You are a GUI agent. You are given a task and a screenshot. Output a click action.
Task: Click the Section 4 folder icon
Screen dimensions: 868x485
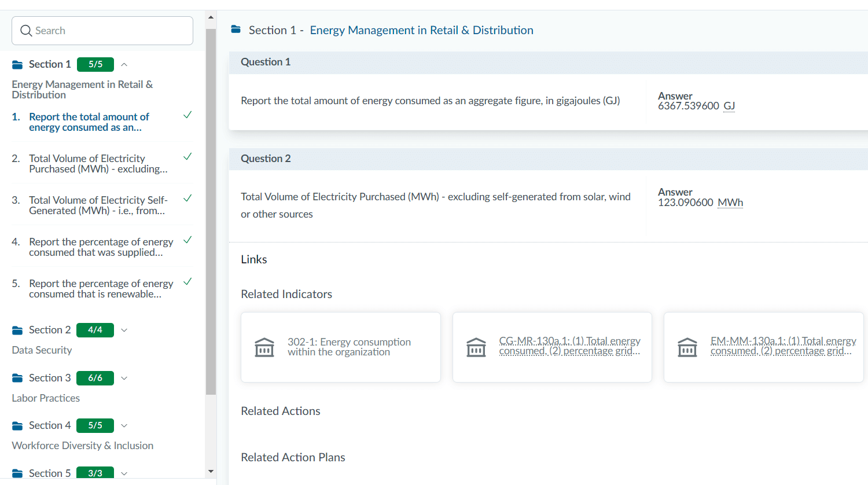pyautogui.click(x=17, y=426)
